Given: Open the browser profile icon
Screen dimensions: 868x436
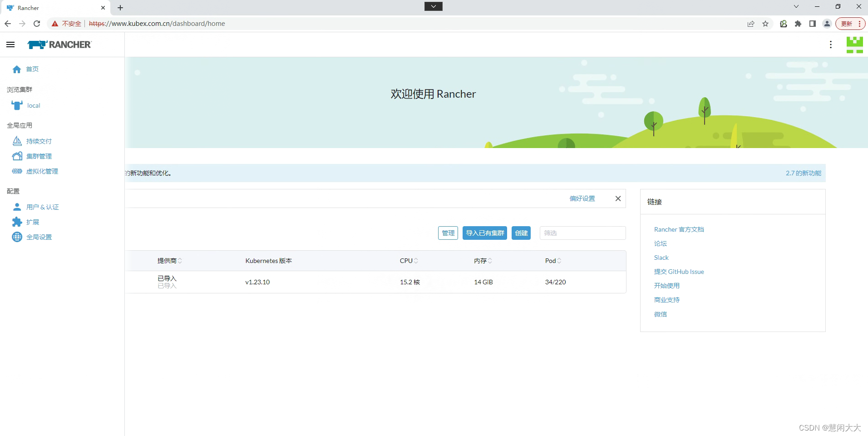Looking at the screenshot, I should pyautogui.click(x=827, y=24).
